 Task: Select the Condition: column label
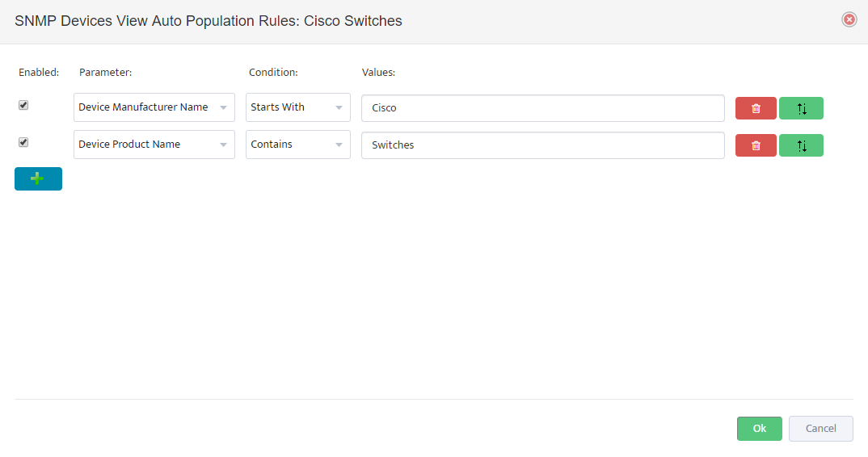[273, 73]
